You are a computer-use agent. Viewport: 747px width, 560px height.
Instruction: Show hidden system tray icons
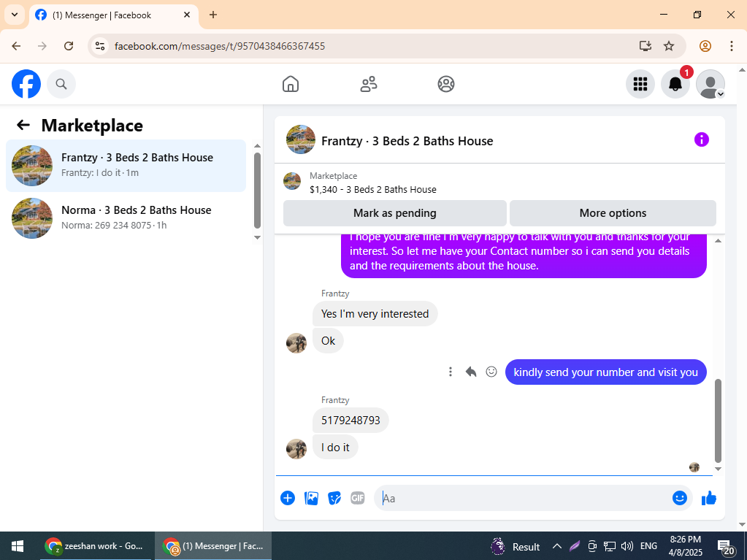[x=556, y=546]
